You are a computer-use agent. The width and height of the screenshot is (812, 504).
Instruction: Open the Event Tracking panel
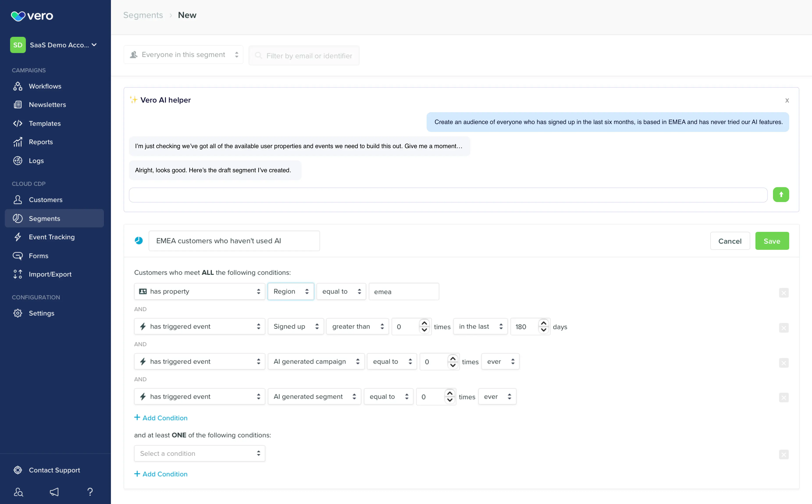point(52,237)
